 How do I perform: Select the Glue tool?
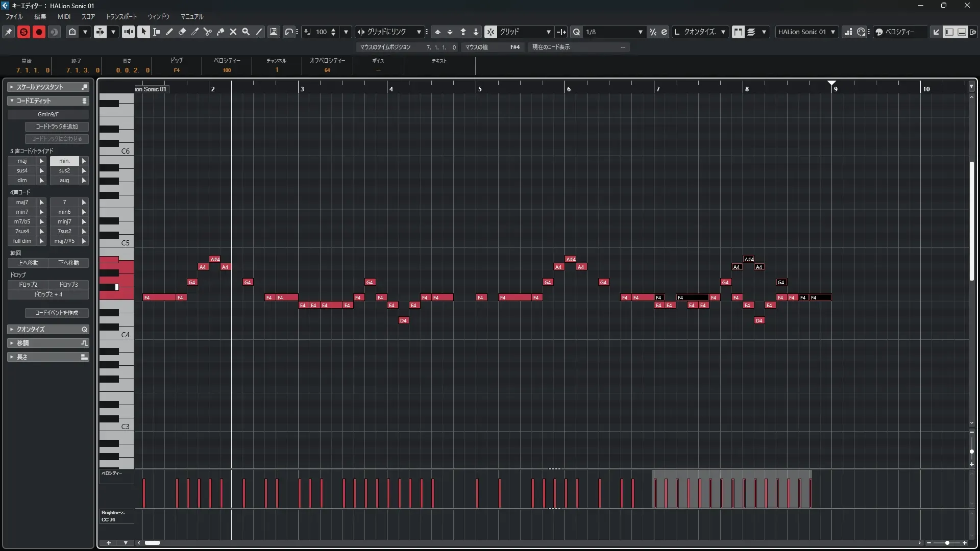(220, 32)
